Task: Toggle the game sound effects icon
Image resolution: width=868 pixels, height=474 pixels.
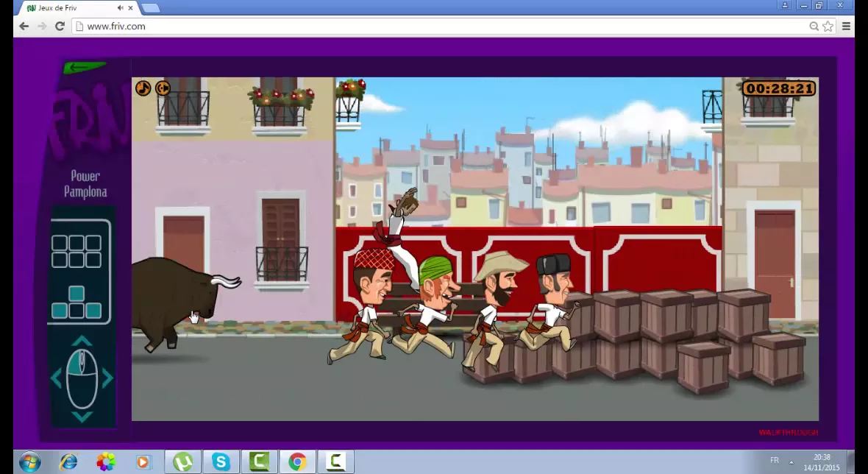Action: 163,88
